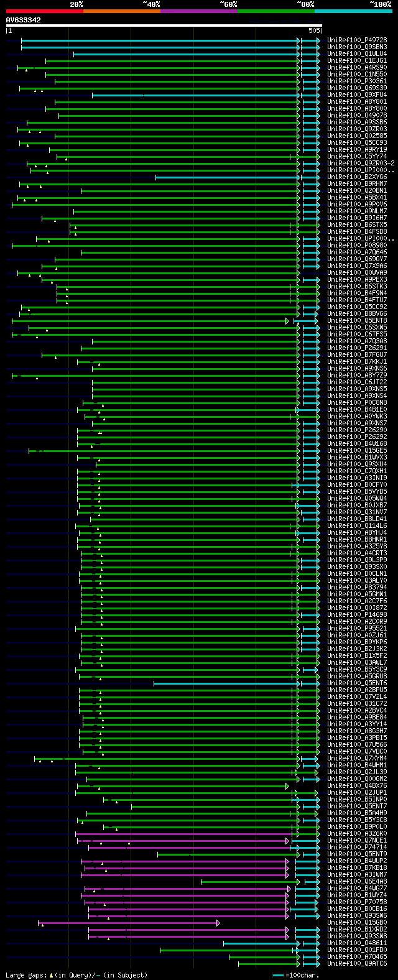
Task: Open hit UniRef100_P30361
Action: tap(357, 81)
